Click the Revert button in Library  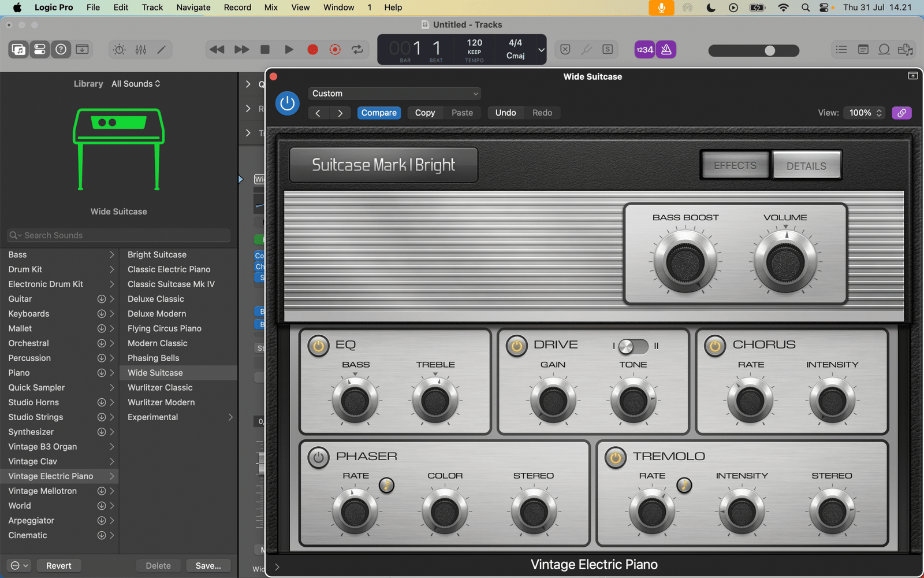click(59, 566)
